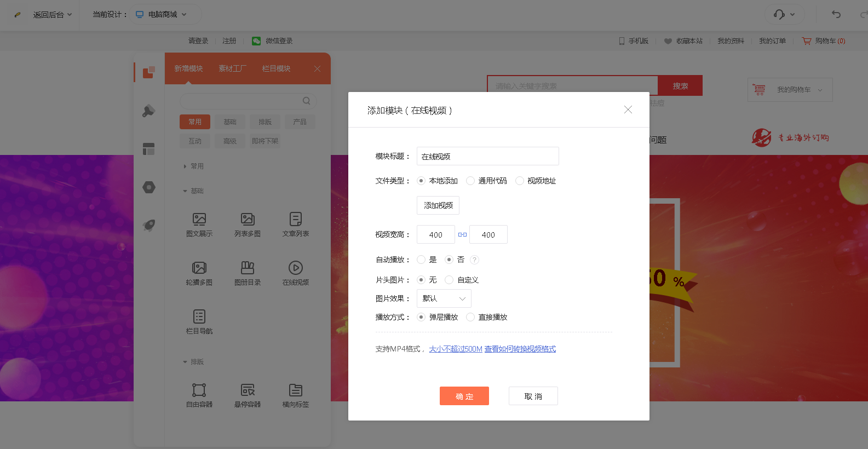Open the style brush sidebar icon
Screen dimensions: 868x449
coord(149,111)
